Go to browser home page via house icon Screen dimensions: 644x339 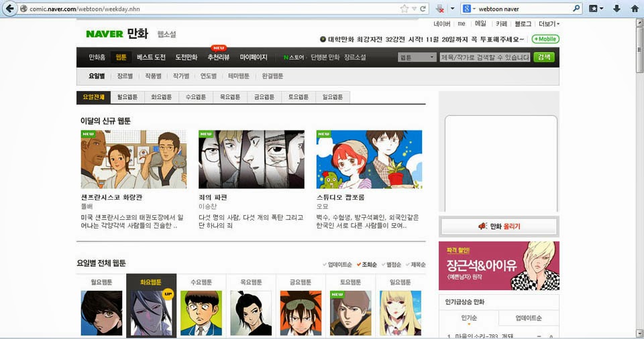[x=635, y=9]
